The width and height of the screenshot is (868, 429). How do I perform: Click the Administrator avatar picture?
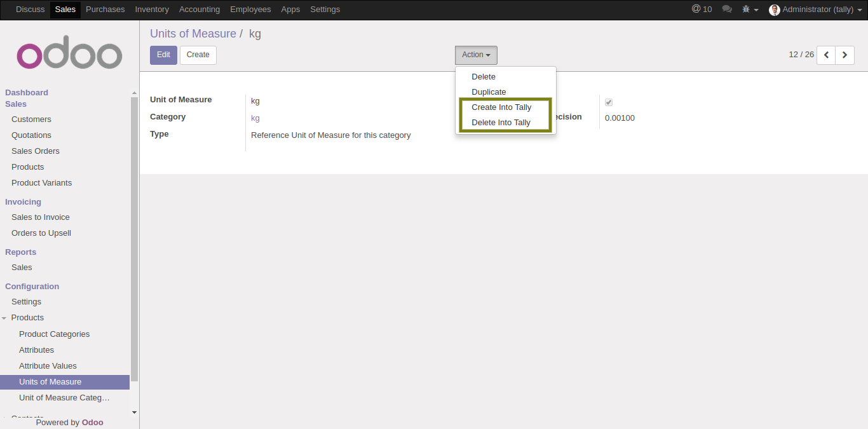[x=774, y=10]
